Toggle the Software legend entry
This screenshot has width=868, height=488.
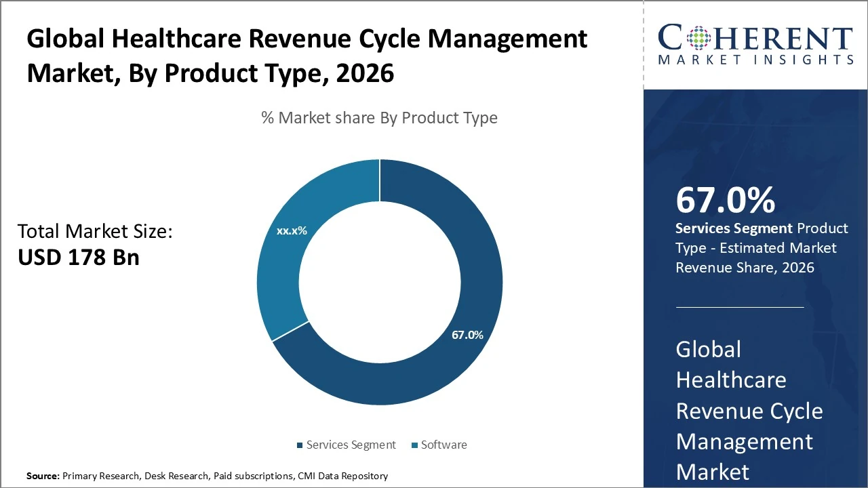[446, 445]
